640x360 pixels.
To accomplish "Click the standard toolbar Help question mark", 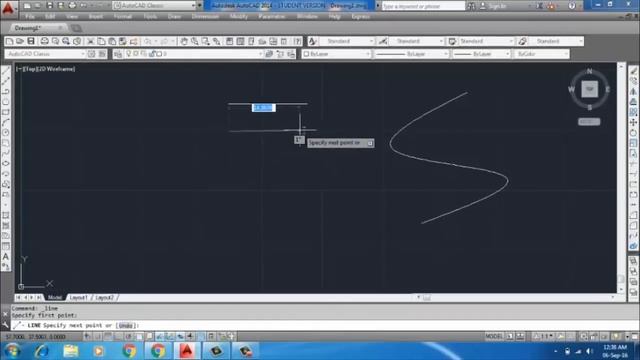I will coord(298,41).
